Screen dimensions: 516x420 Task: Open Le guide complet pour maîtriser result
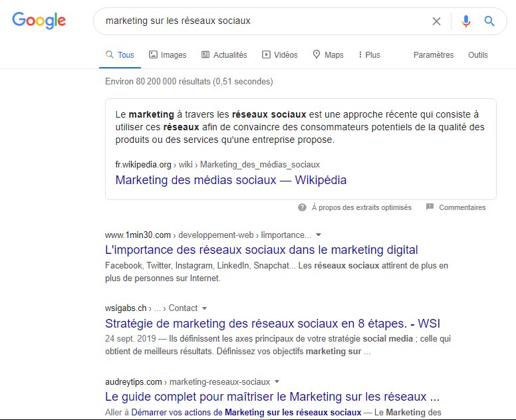(272, 397)
